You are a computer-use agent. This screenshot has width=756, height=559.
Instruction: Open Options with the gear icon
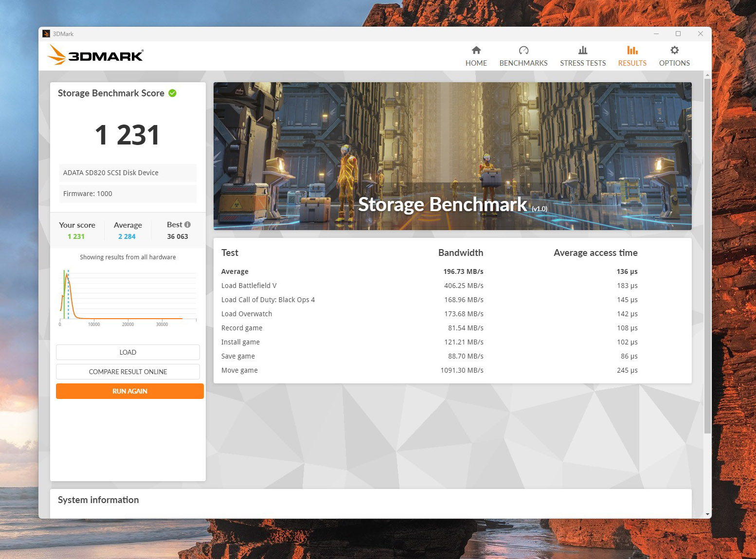[x=674, y=50]
